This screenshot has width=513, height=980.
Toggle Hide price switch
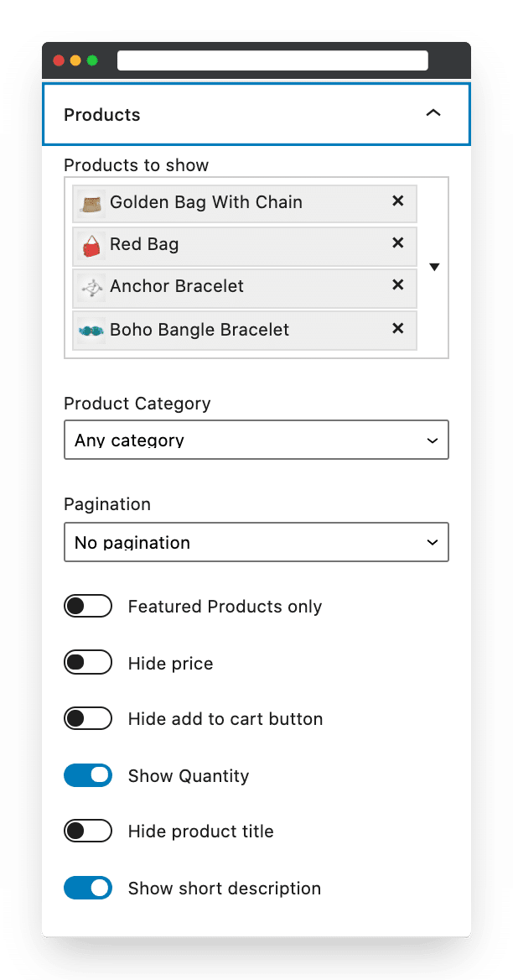click(x=88, y=663)
